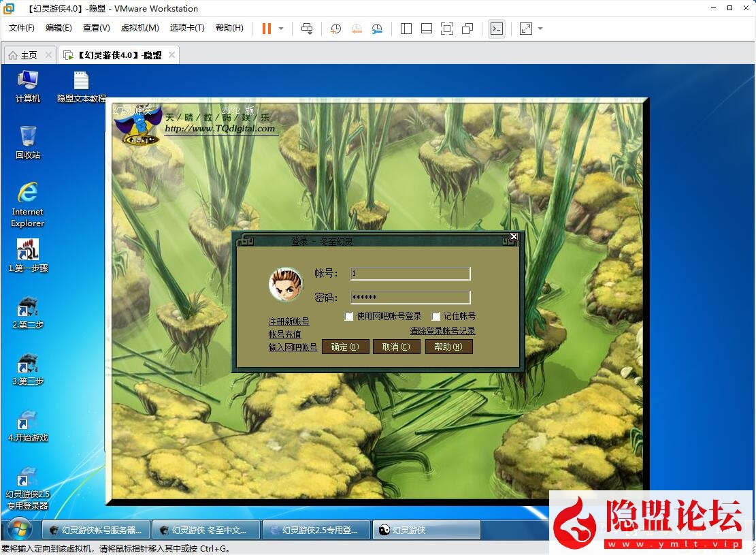Screen dimensions: 756x555
Task: Open the 虚拟机(M) menu
Action: (x=139, y=28)
